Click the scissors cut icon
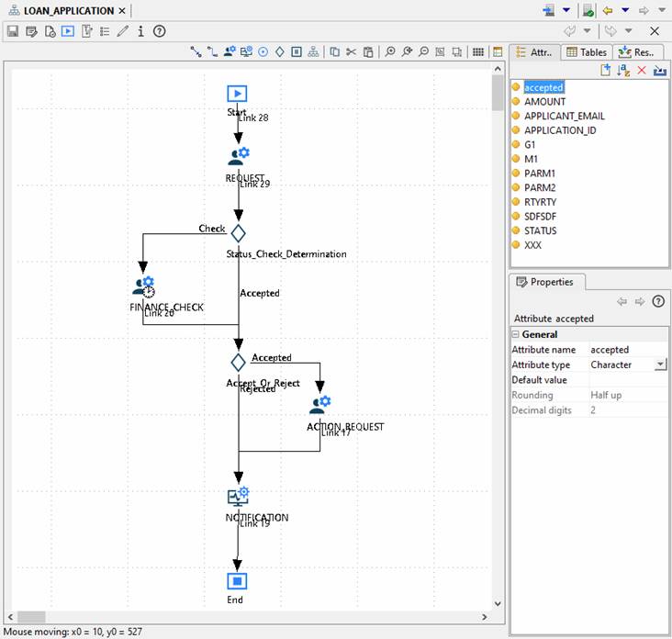The image size is (672, 639). (352, 52)
